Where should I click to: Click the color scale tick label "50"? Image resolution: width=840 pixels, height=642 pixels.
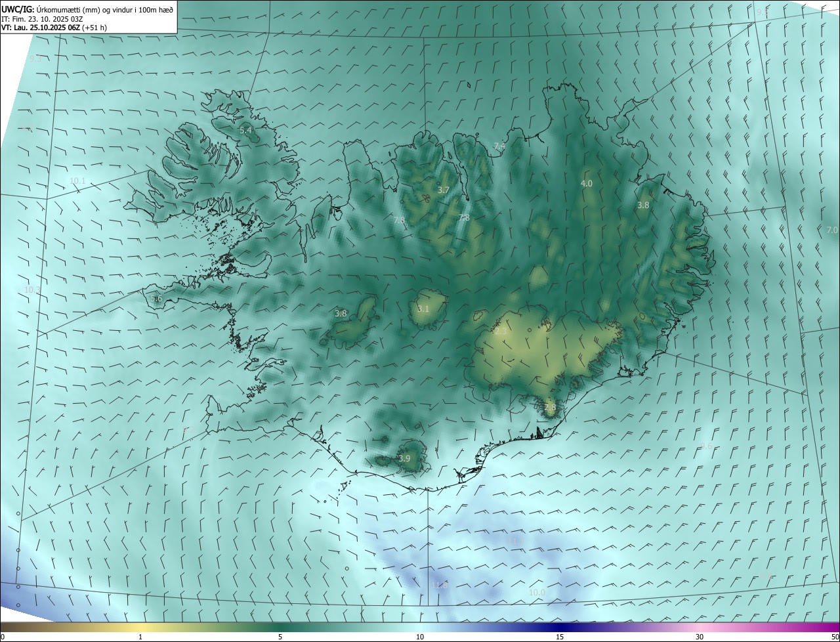click(x=835, y=637)
